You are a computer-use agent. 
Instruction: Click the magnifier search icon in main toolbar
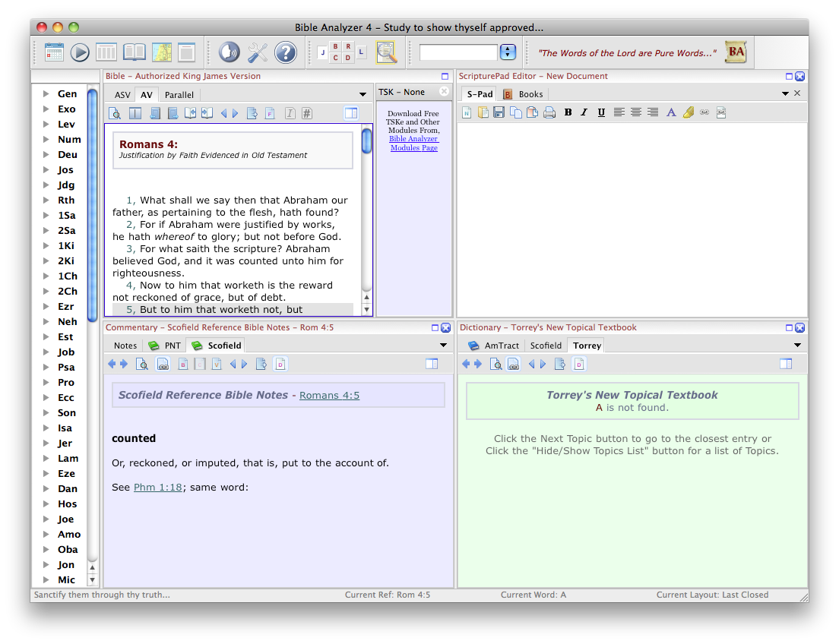(x=386, y=52)
